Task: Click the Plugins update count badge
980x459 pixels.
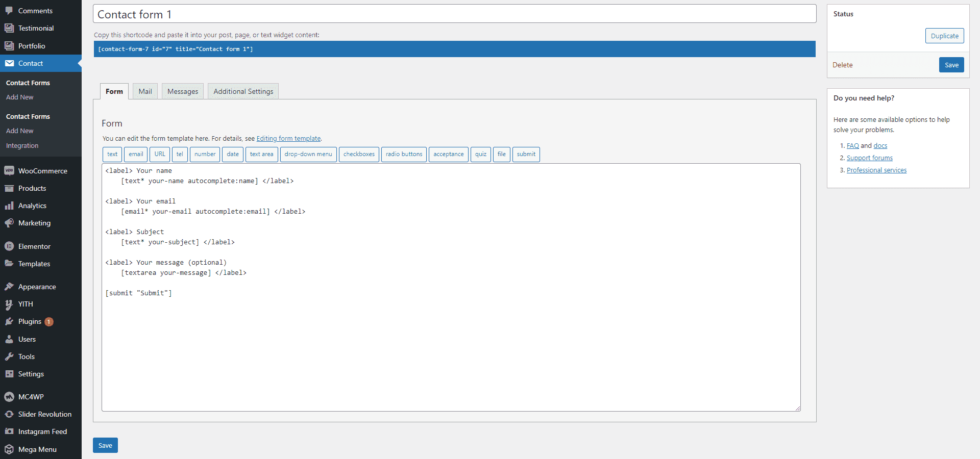Action: click(x=49, y=322)
